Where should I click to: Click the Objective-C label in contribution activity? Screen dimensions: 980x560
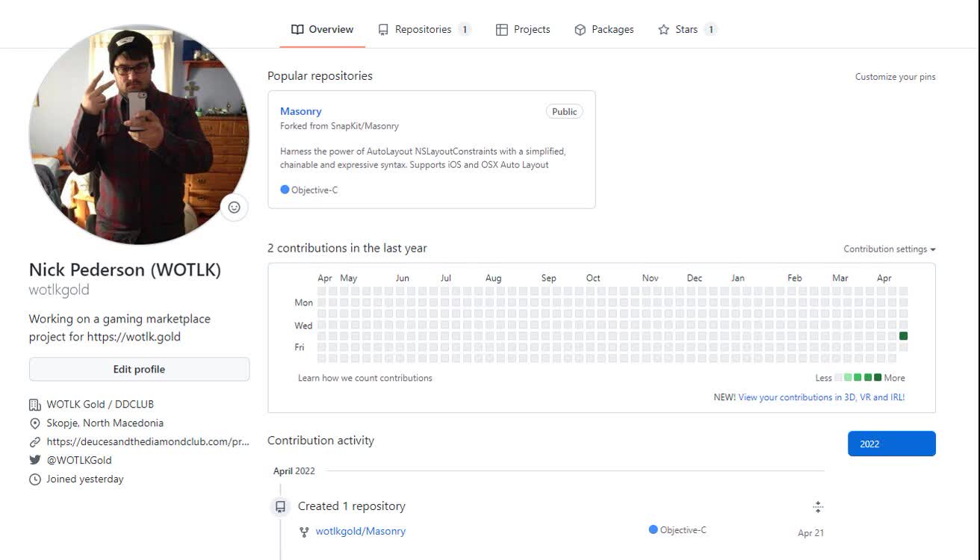point(683,530)
